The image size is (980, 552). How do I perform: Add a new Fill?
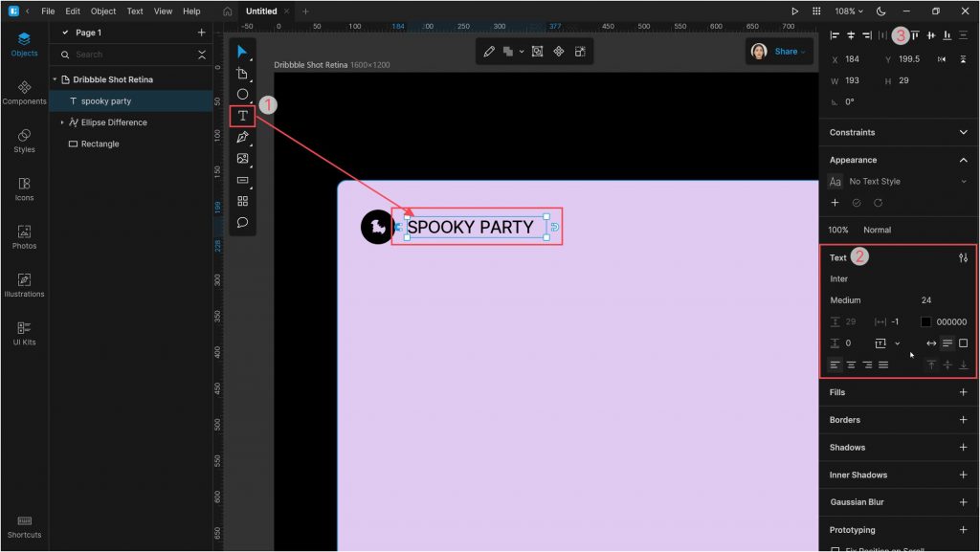pyautogui.click(x=963, y=392)
